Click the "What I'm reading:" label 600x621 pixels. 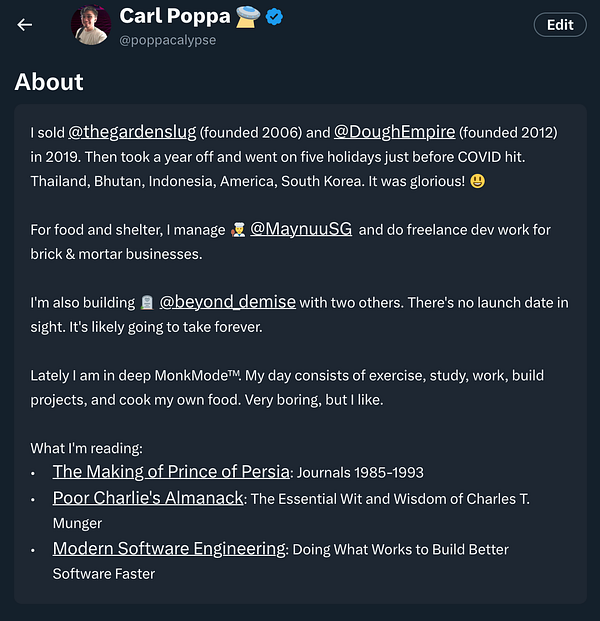[x=87, y=448]
